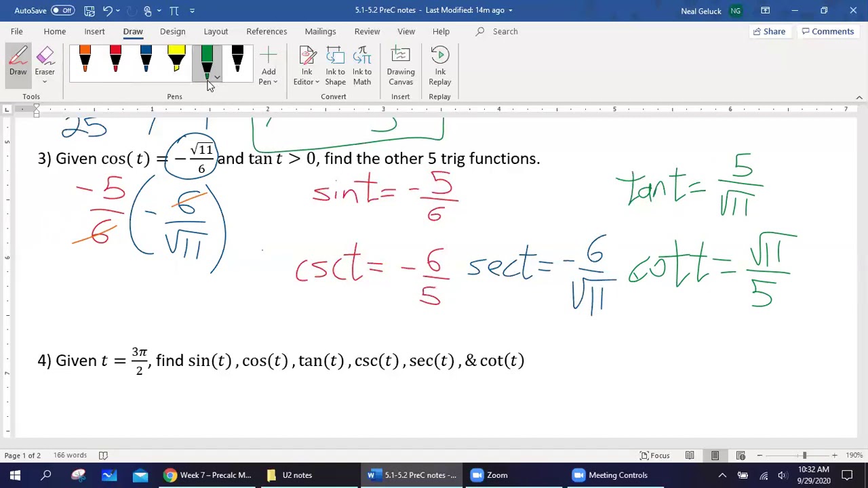The width and height of the screenshot is (868, 488).
Task: Select the Eraser tool
Action: [45, 60]
